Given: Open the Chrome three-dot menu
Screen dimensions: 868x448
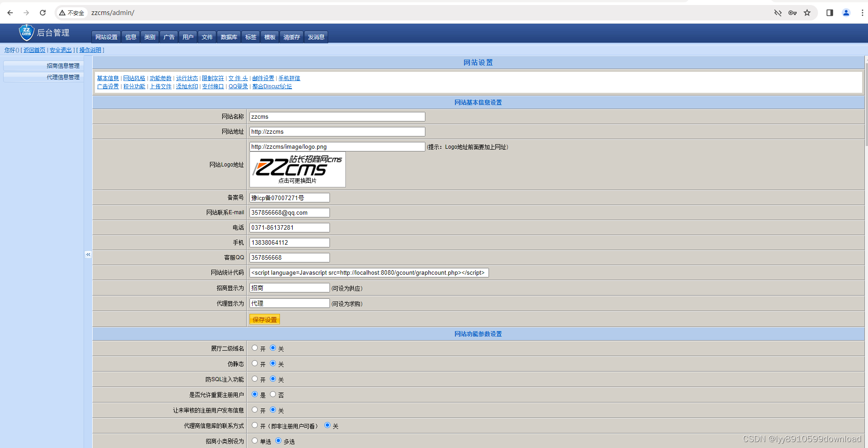Looking at the screenshot, I should 862,13.
